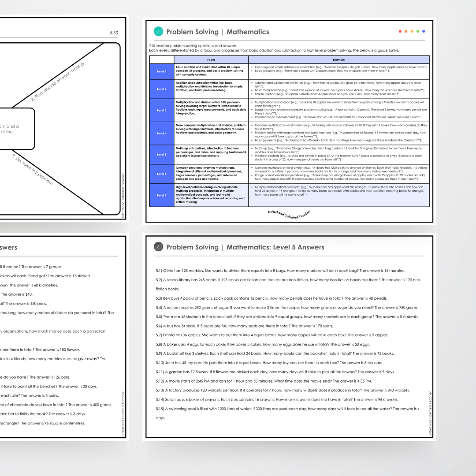Click page number 5.30
476x476 pixels.
click(x=114, y=33)
